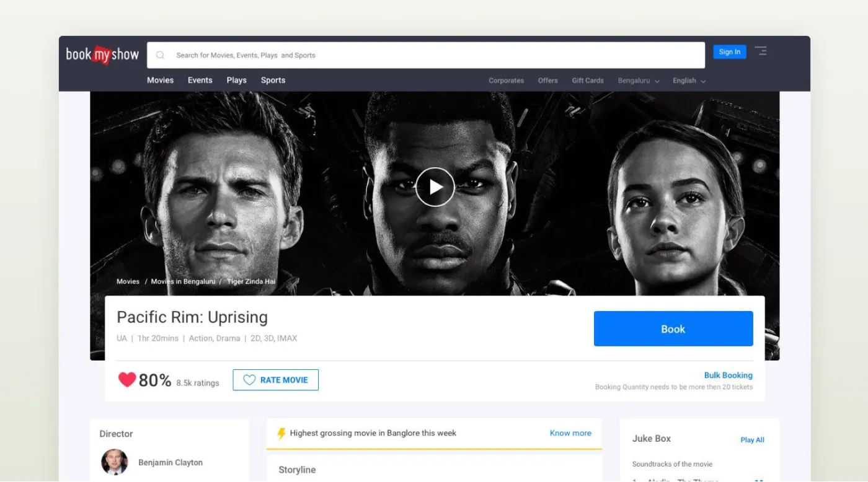Click the blue Book button
Image resolution: width=868 pixels, height=482 pixels.
tap(673, 328)
